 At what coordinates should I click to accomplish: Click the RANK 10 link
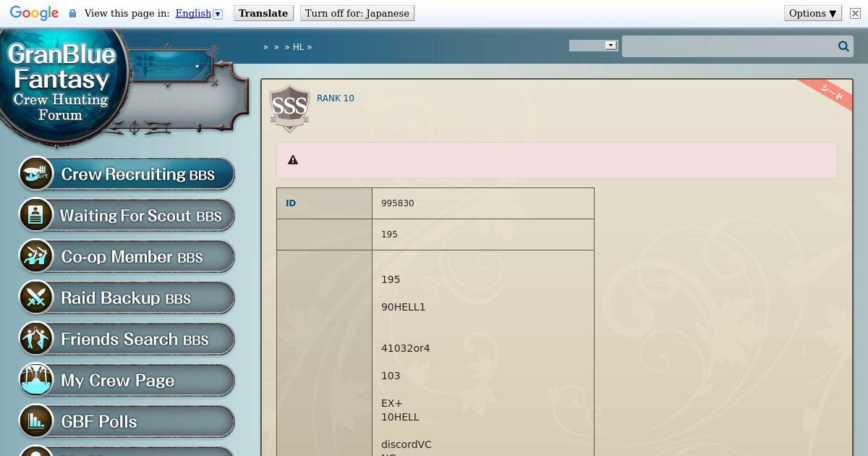click(336, 98)
